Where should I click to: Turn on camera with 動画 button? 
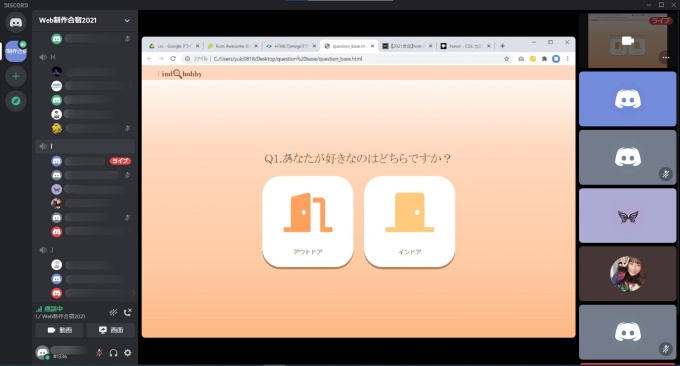tap(59, 330)
